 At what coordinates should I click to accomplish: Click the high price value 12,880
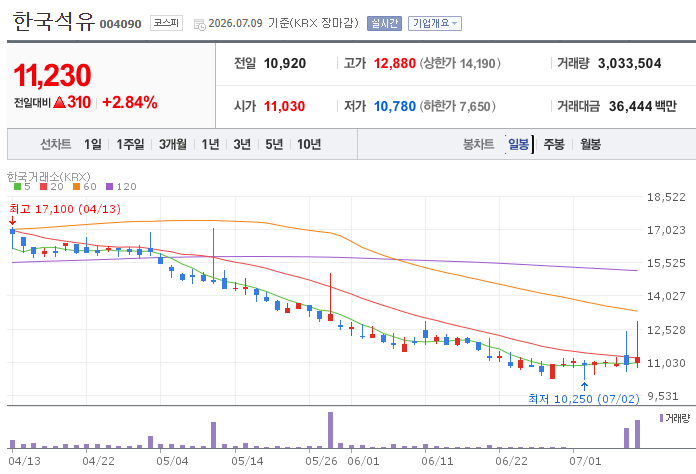[395, 63]
